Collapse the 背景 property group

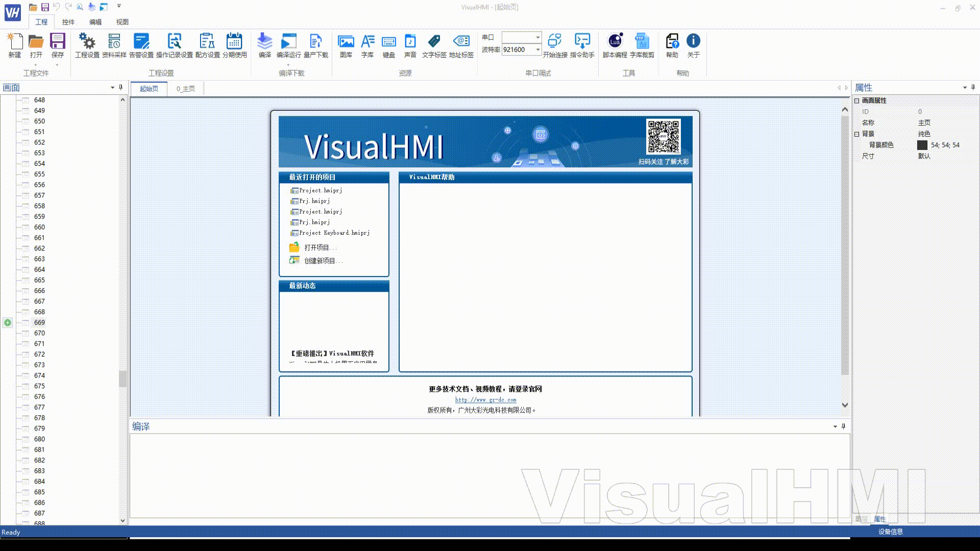point(857,134)
